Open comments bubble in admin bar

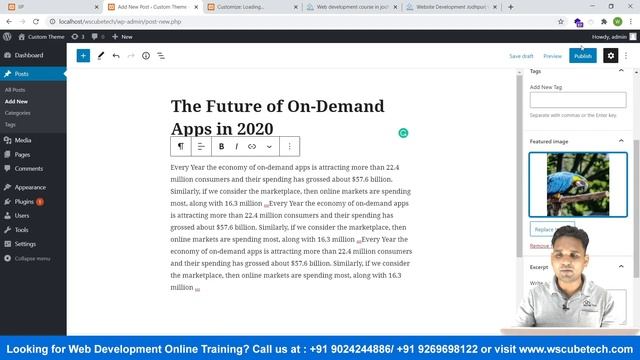click(98, 37)
